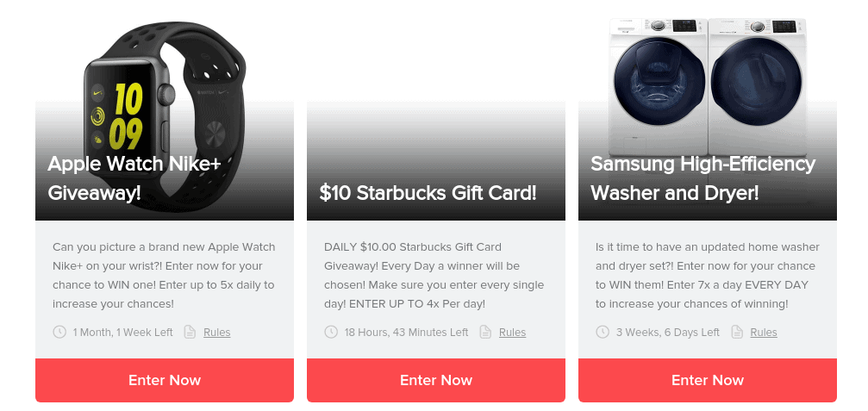Click the $10 Starbucks Gift Card! title
868x411 pixels.
click(428, 193)
